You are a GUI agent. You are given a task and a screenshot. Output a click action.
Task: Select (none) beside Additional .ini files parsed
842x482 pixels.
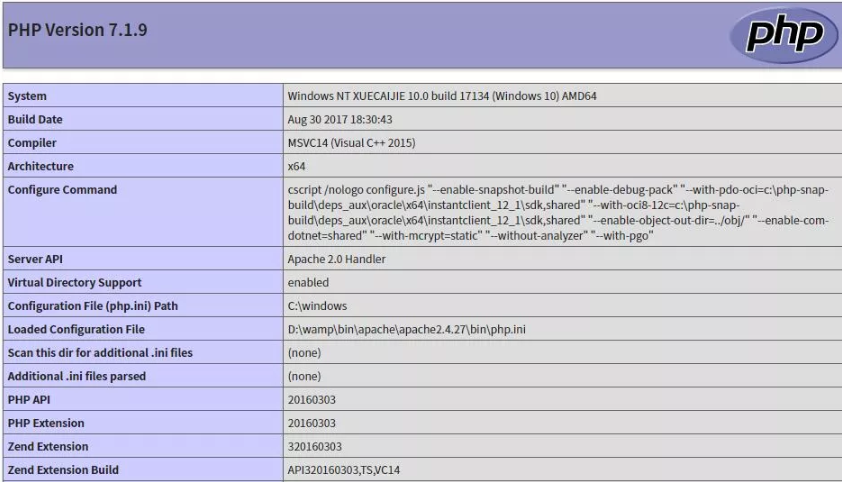pos(304,376)
